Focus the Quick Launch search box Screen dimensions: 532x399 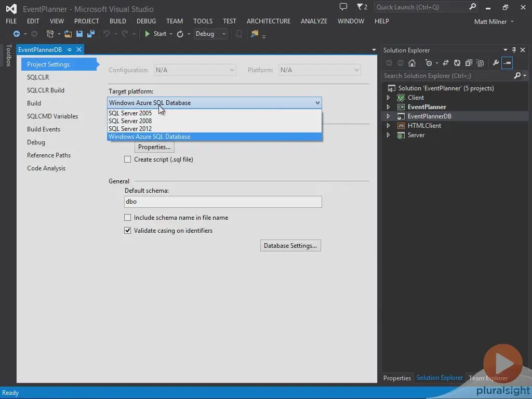tap(421, 7)
